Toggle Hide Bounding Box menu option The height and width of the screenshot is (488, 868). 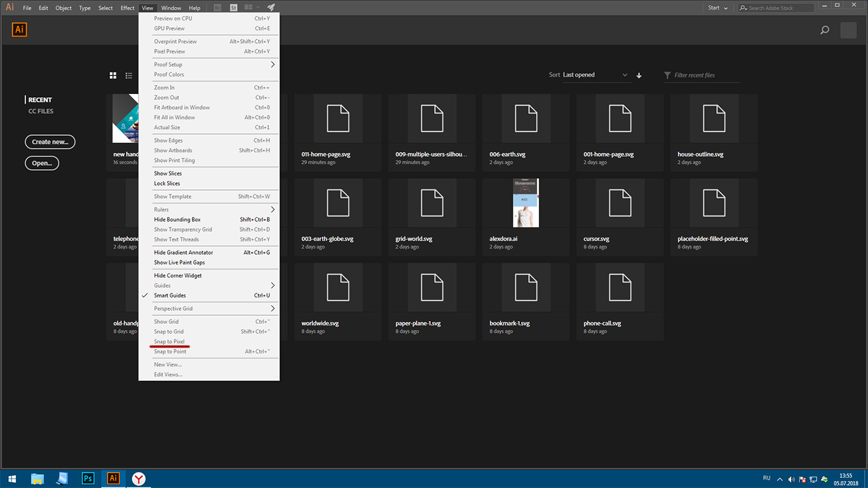(177, 220)
